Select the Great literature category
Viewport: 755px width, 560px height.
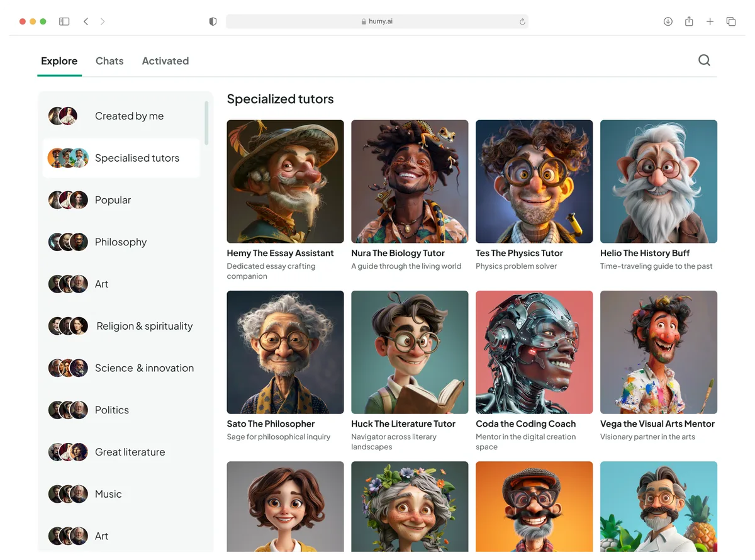[x=130, y=452]
